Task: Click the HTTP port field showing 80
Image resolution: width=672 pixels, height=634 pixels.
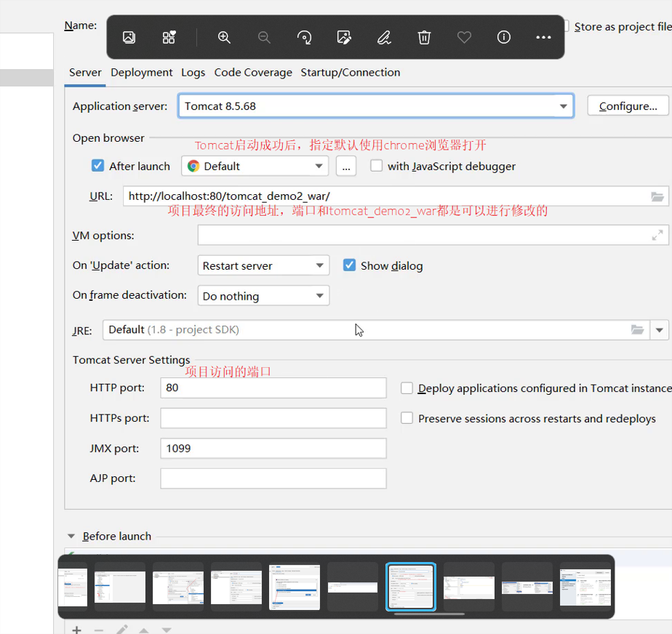Action: (x=273, y=388)
